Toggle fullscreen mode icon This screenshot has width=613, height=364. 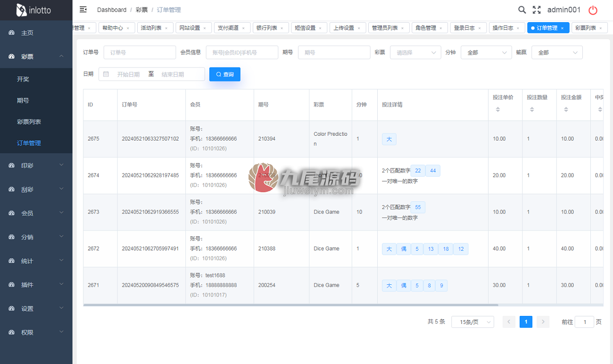[537, 10]
